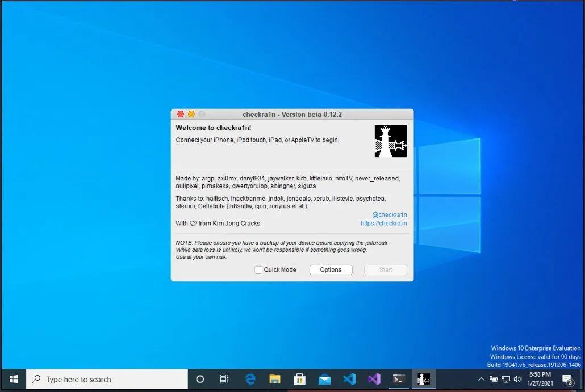Switch to the terminal taskbar icon
Screen dimensions: 585x392
pyautogui.click(x=399, y=379)
